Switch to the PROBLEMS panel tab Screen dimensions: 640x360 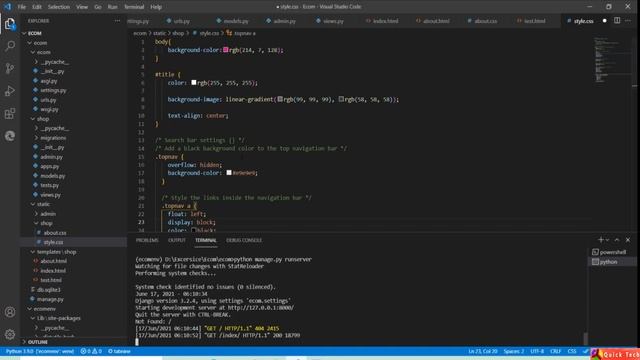(x=147, y=240)
